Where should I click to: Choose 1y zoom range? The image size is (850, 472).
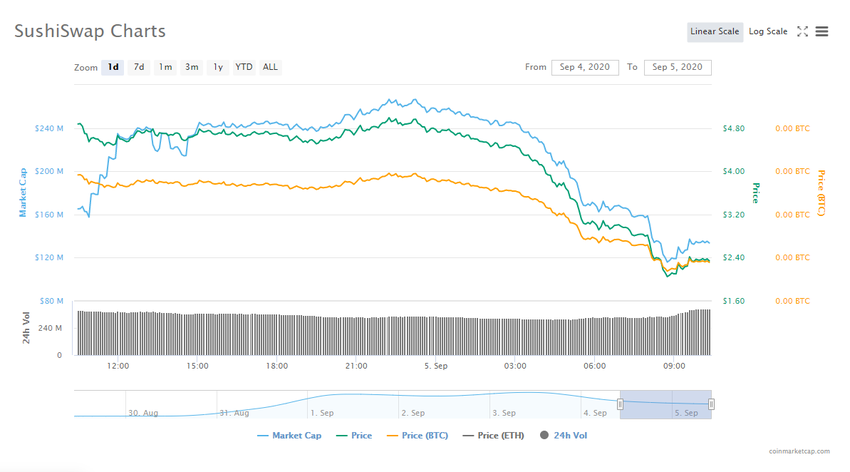pos(218,67)
